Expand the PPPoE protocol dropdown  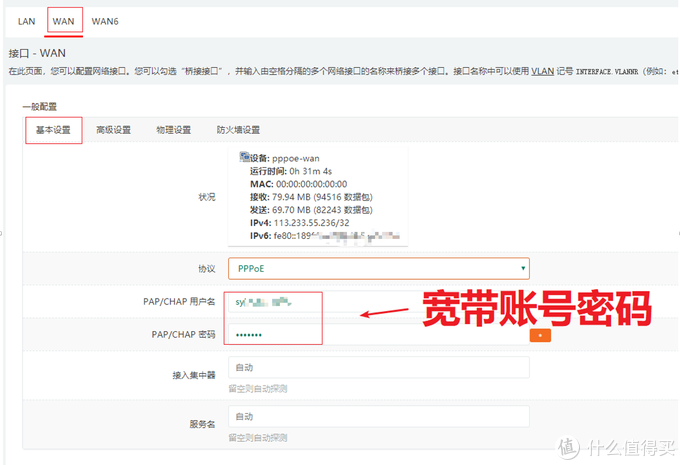pyautogui.click(x=379, y=269)
